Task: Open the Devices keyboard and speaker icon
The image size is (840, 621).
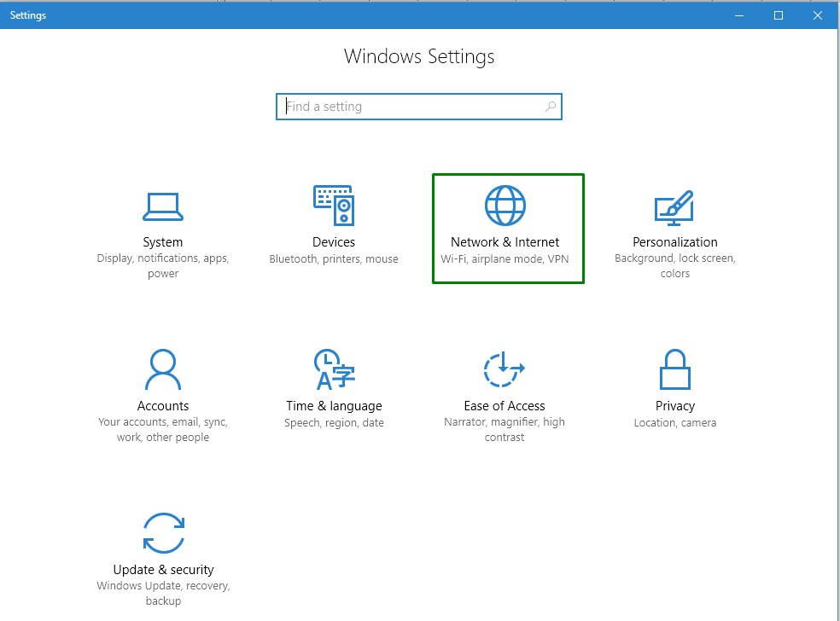Action: tap(334, 205)
